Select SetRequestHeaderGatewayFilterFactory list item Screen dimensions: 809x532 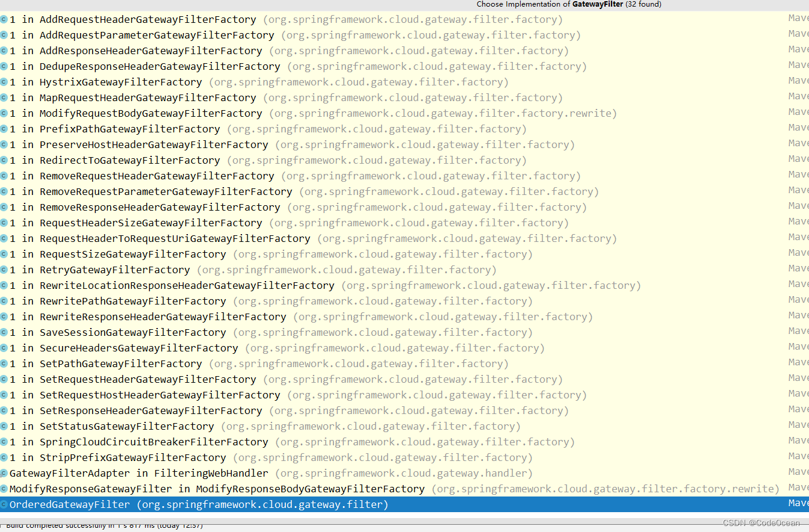click(x=404, y=379)
